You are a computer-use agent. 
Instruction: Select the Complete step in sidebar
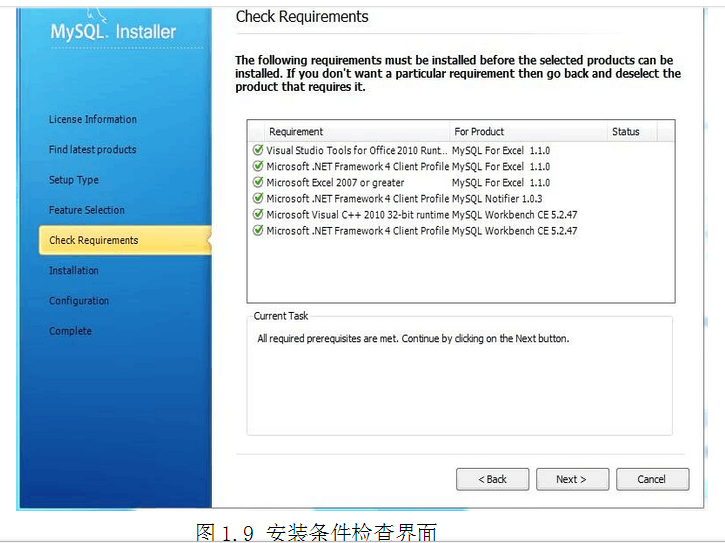coord(70,331)
